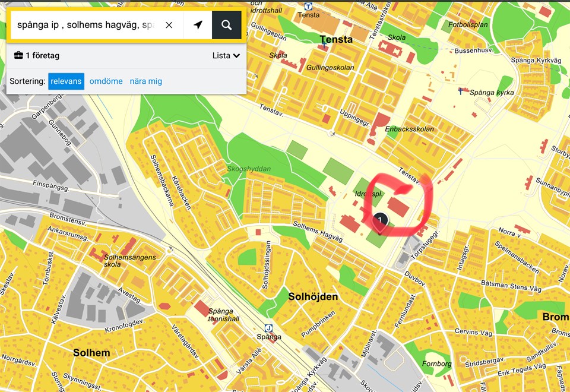The image size is (570, 392).
Task: Clear the search field with the X
Action: click(169, 25)
